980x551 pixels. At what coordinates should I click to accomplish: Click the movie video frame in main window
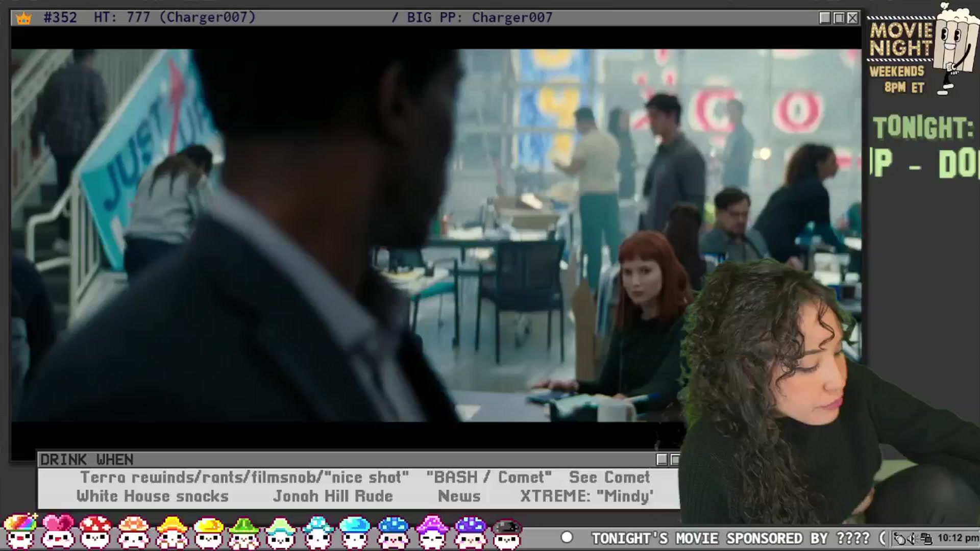point(436,235)
